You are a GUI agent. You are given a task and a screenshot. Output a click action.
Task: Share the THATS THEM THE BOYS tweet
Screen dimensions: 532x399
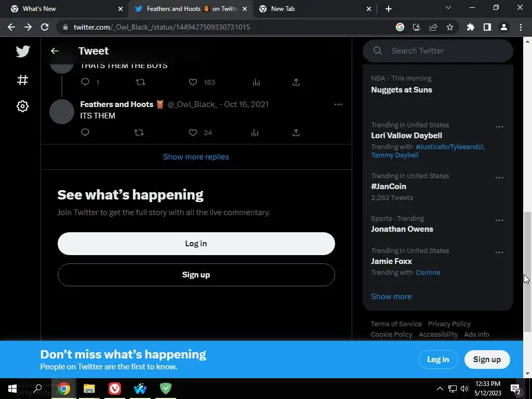296,82
